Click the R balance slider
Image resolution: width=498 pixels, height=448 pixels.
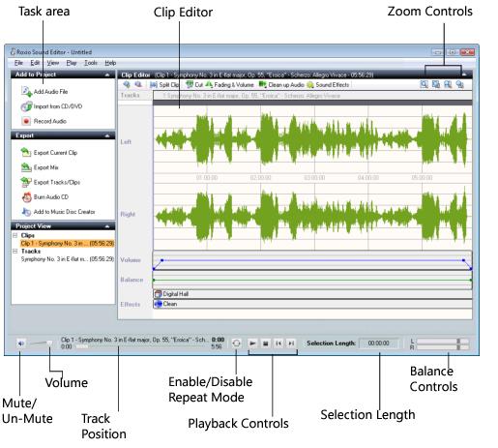point(443,347)
